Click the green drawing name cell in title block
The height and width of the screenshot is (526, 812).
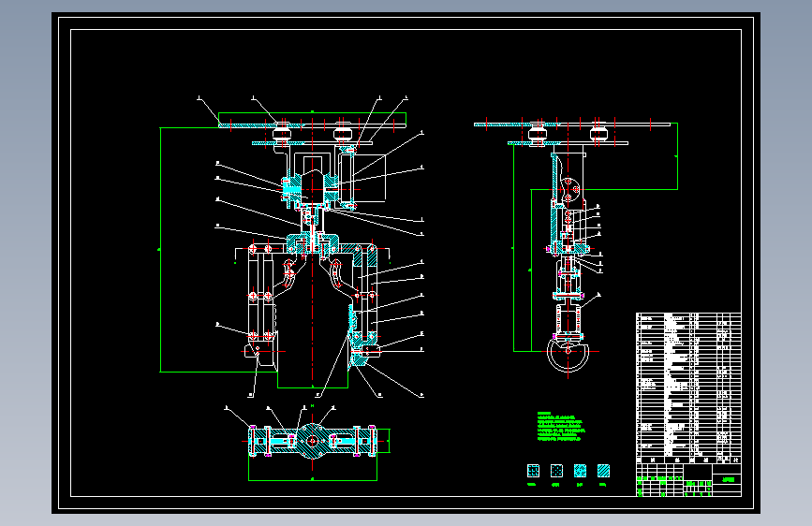tap(728, 480)
